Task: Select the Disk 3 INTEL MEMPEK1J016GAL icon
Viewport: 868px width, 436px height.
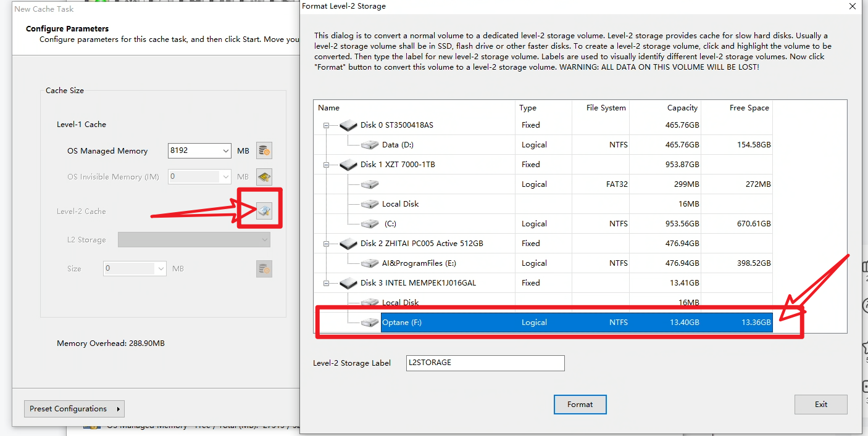Action: [x=349, y=283]
